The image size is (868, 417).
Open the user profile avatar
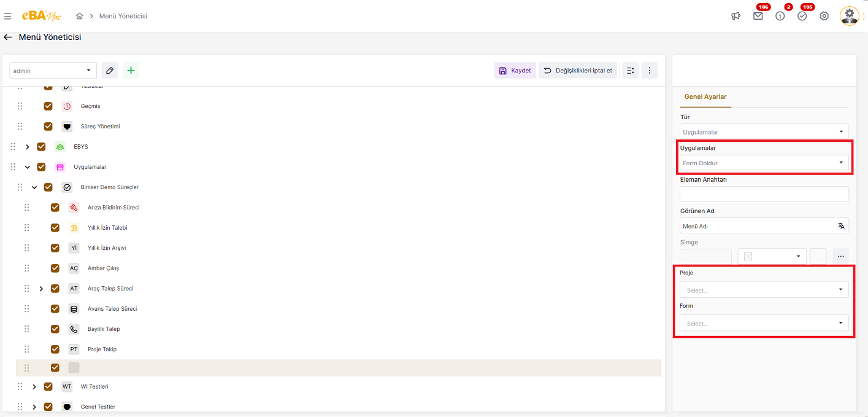coord(850,16)
